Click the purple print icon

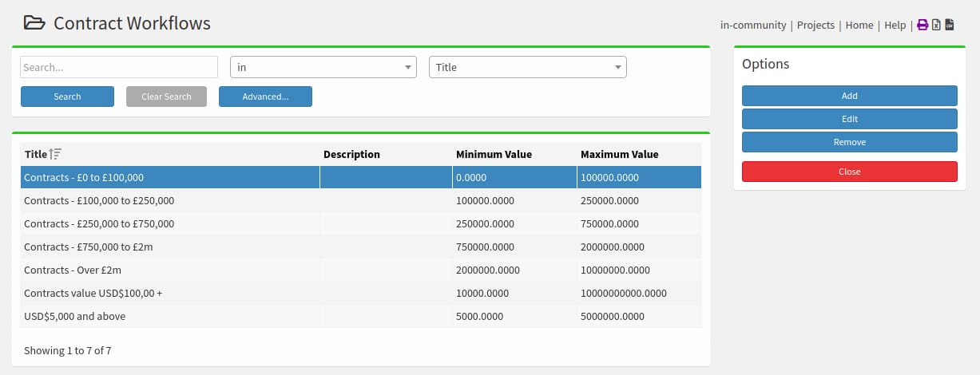[922, 25]
